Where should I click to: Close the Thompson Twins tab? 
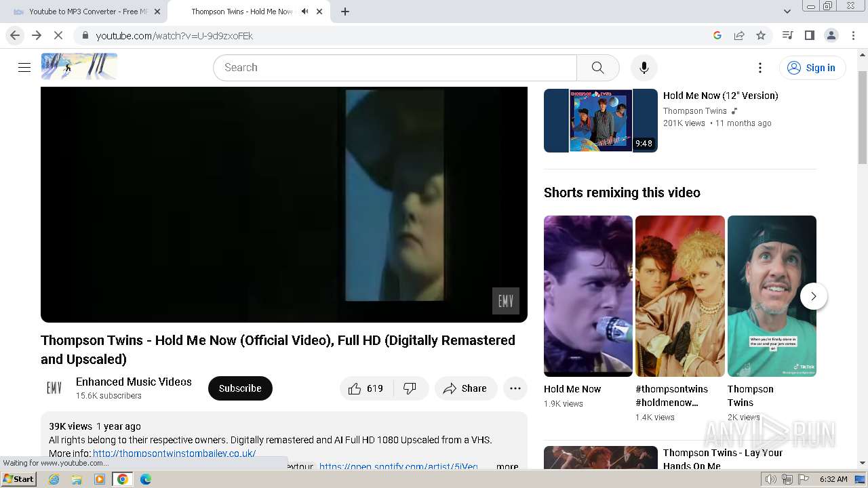319,12
